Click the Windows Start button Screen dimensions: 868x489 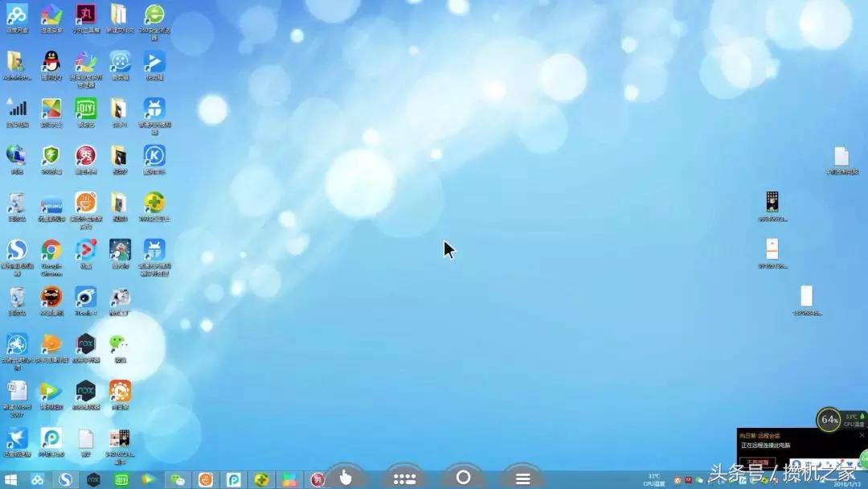click(10, 479)
